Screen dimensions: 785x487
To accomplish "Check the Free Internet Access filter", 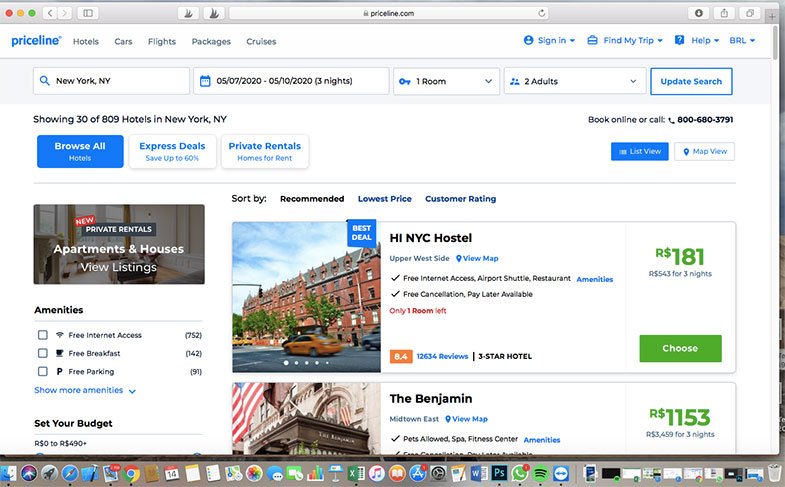I will (43, 335).
